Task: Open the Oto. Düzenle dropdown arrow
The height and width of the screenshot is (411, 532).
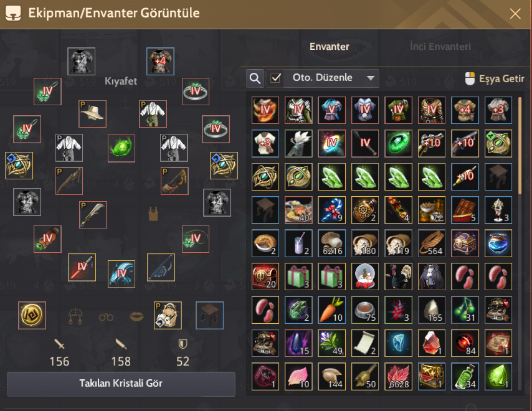Action: coord(371,78)
